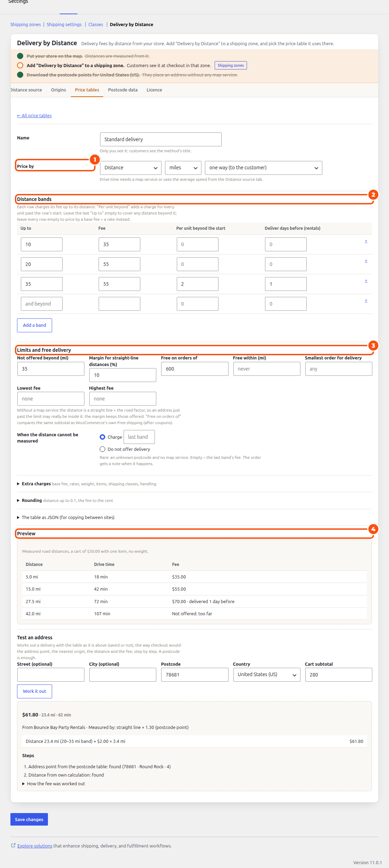This screenshot has height=868, width=389.
Task: Open the Postcode data tab
Action: point(123,90)
